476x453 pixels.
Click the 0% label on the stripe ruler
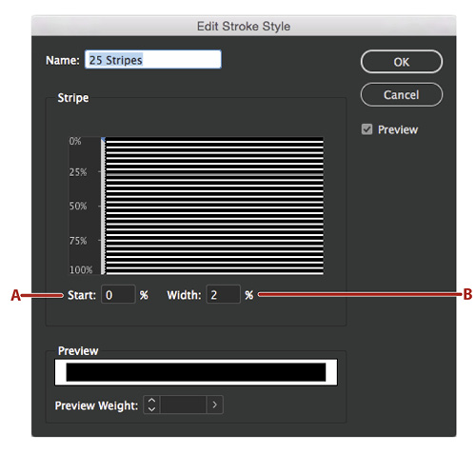coord(75,141)
